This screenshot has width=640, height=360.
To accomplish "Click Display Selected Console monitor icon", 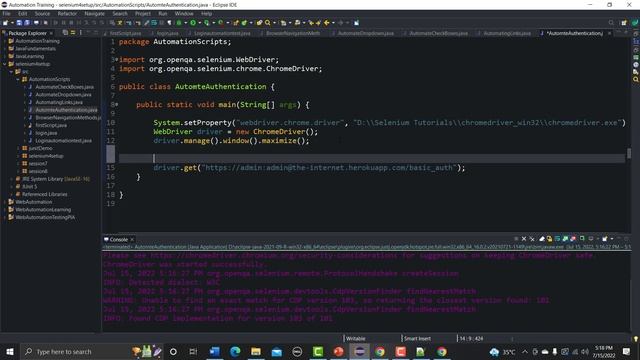I will point(591,239).
